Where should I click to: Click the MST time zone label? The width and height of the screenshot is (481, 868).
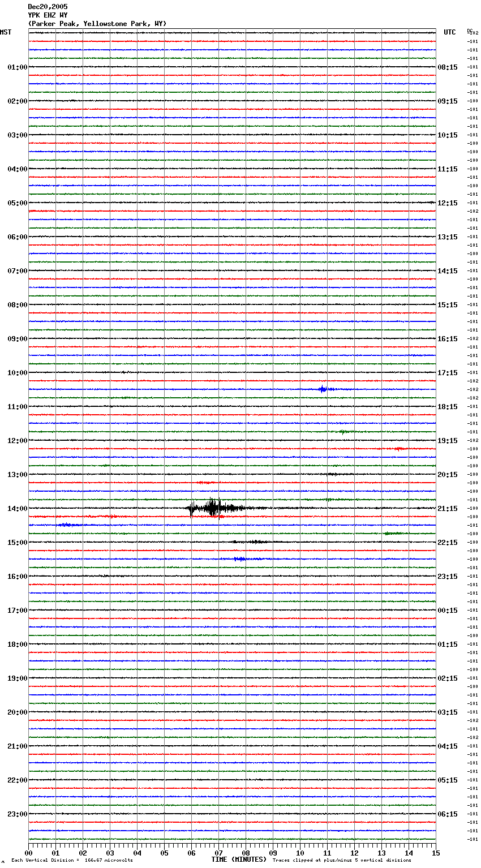point(6,32)
